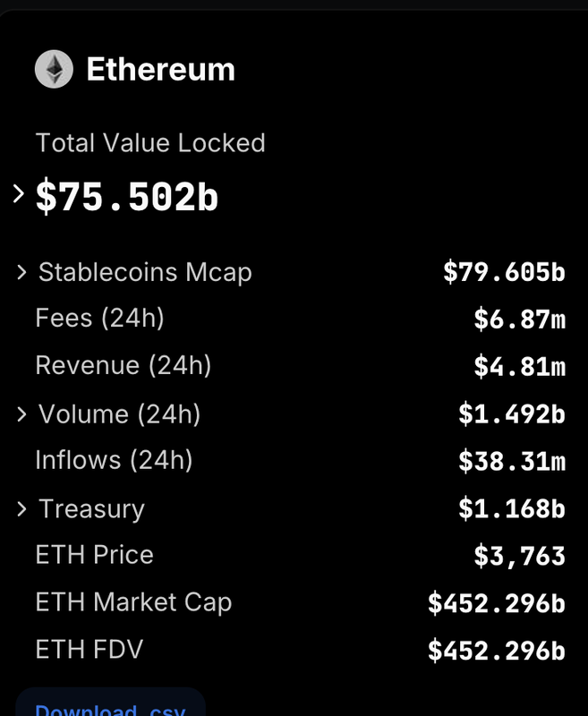The image size is (588, 716).
Task: Expand the Volume (24h) breakdown chevron
Action: coord(21,414)
